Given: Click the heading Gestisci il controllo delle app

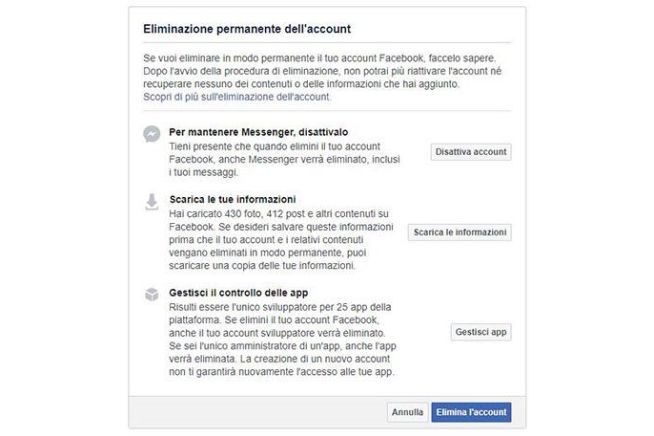Looking at the screenshot, I should [239, 293].
